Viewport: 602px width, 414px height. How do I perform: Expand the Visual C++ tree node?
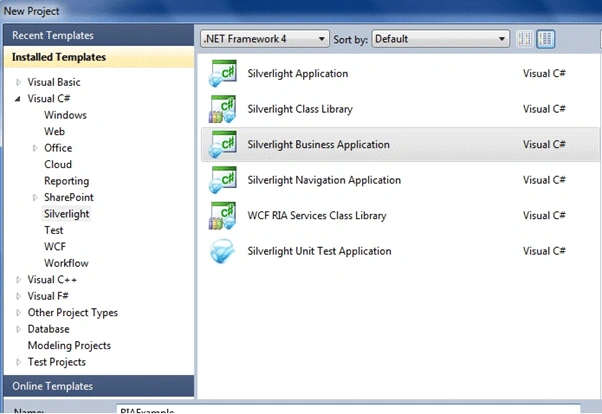coord(18,280)
